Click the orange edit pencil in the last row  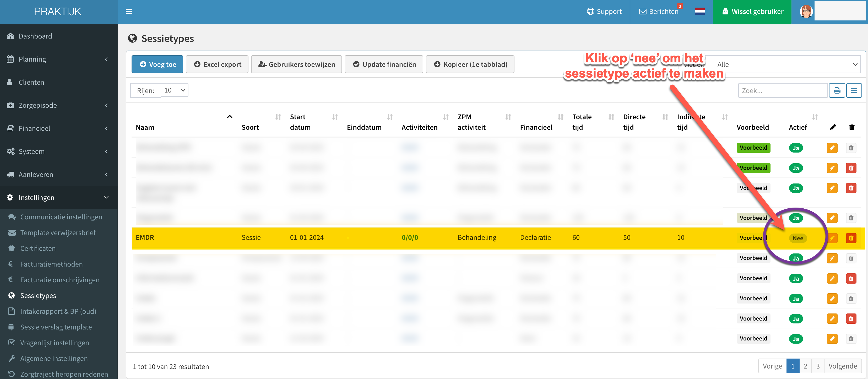click(x=832, y=339)
